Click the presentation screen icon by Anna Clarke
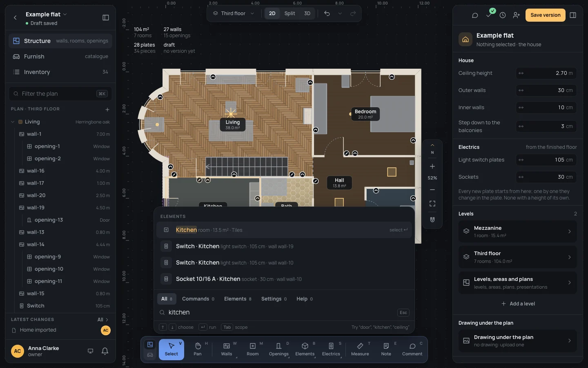Viewport: 588px width, 368px height. (91, 351)
